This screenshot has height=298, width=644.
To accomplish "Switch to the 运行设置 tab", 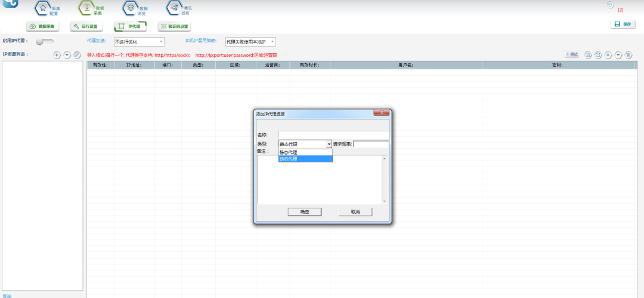I will [x=86, y=26].
